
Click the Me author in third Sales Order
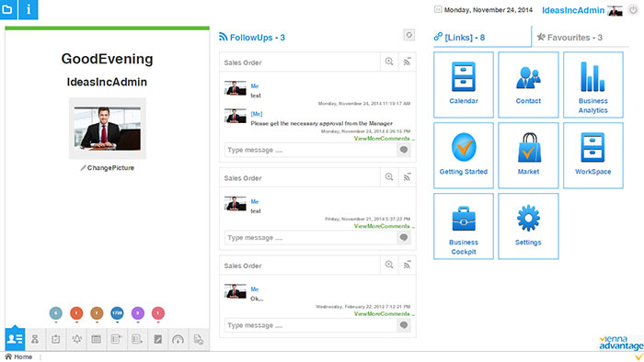point(255,289)
